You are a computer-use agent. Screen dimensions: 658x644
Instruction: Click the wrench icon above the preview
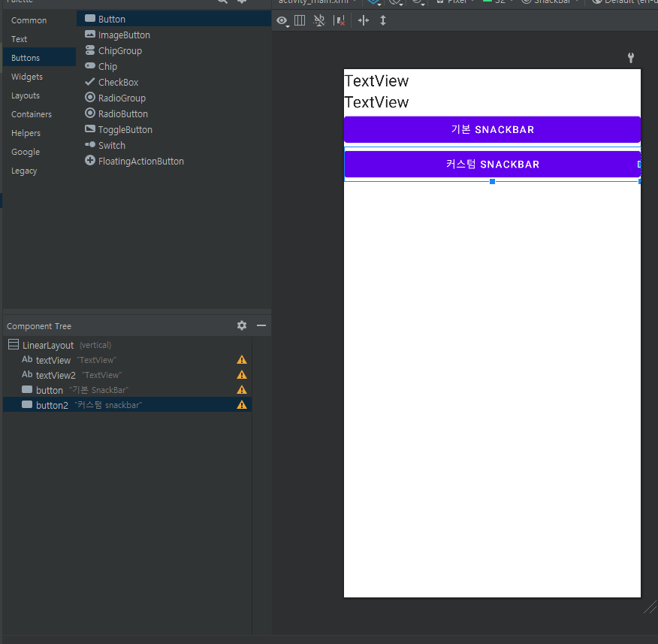click(x=631, y=58)
